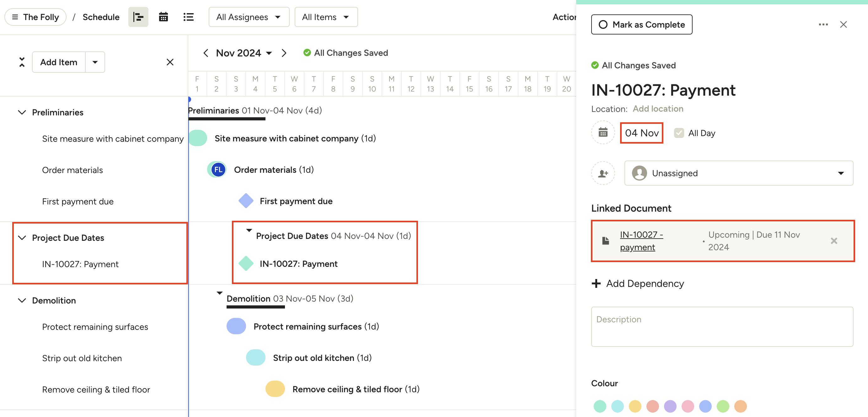Open the three-dot more options menu
This screenshot has width=868, height=417.
click(823, 24)
